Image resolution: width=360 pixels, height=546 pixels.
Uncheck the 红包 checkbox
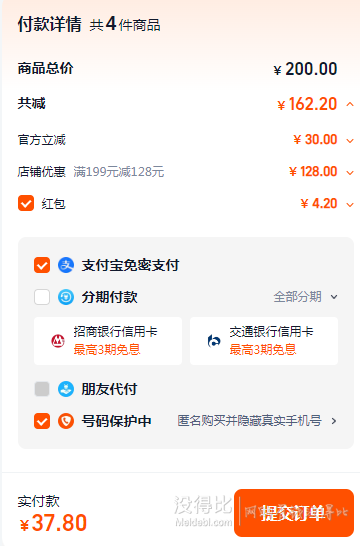pos(26,203)
